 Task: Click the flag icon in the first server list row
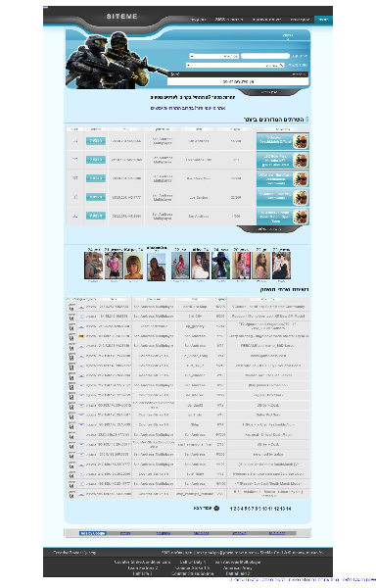pos(81,307)
